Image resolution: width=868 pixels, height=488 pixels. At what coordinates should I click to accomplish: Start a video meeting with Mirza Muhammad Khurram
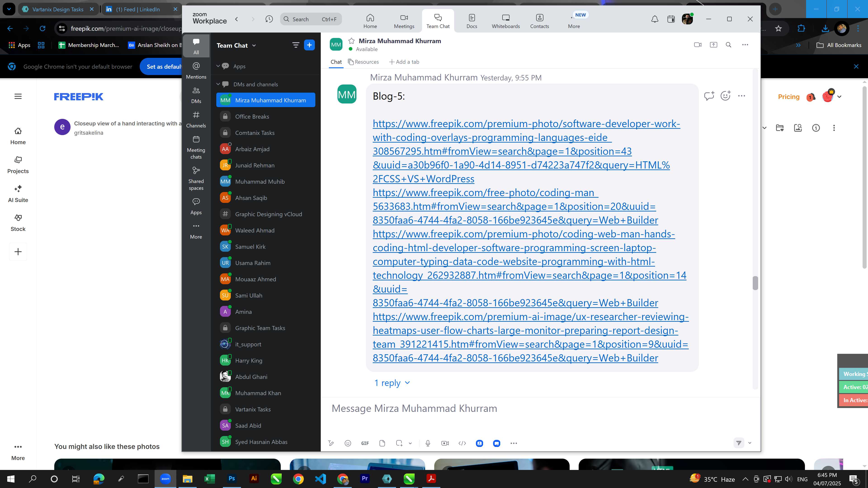[x=698, y=45]
